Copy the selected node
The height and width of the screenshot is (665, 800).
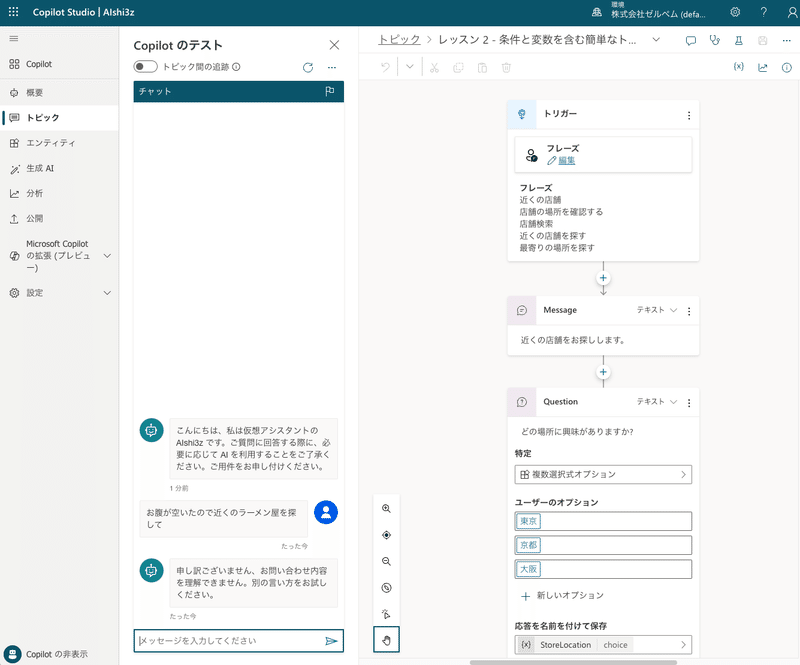coord(458,67)
